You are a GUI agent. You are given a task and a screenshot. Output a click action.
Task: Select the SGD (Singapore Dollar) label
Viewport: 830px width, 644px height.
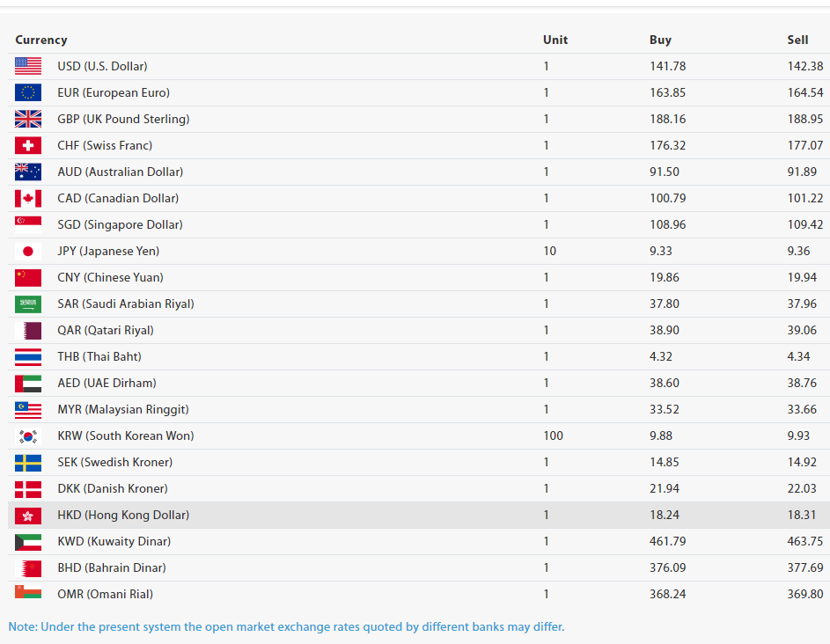point(121,224)
